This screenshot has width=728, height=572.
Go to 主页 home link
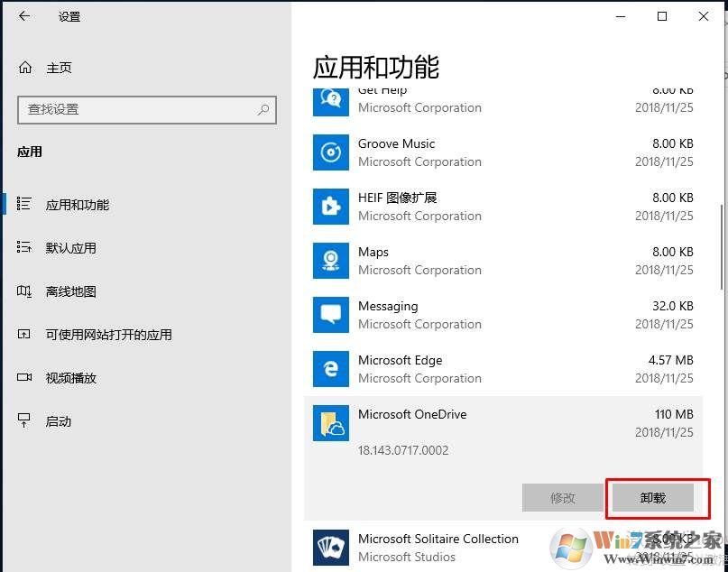[59, 69]
